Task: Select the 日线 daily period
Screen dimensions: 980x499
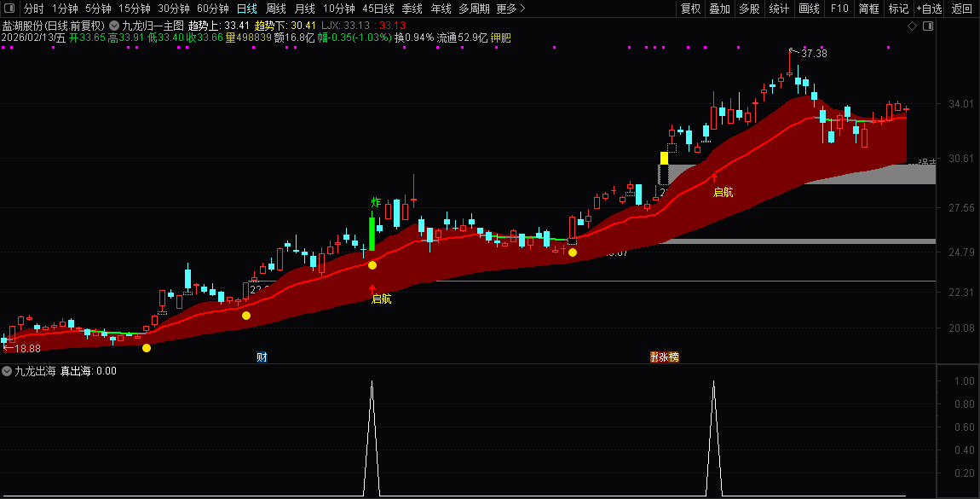Action: click(247, 9)
